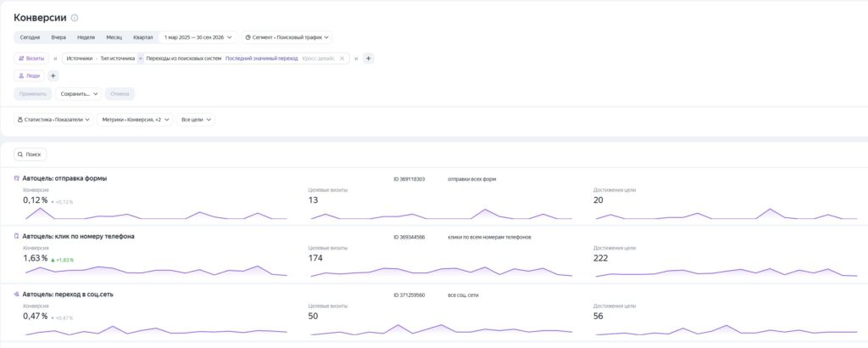
Task: Click the Поиск search field
Action: coord(31,154)
